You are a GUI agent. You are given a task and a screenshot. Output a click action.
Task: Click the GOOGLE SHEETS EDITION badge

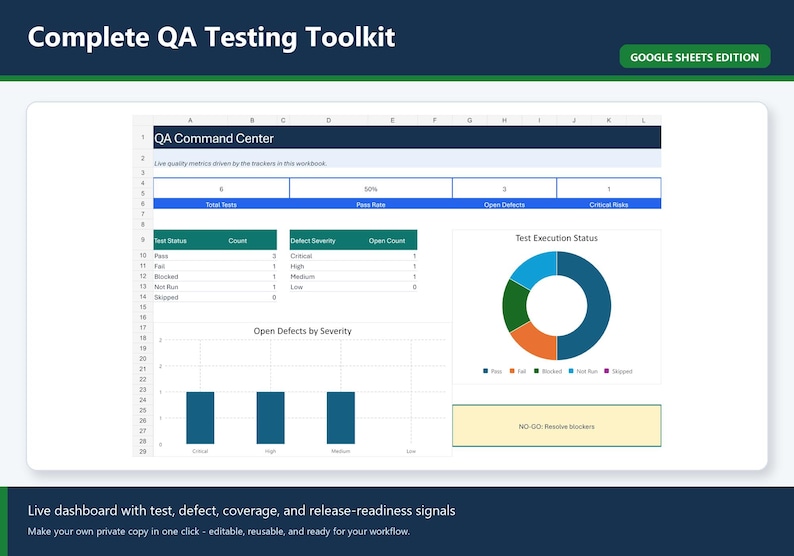point(694,57)
